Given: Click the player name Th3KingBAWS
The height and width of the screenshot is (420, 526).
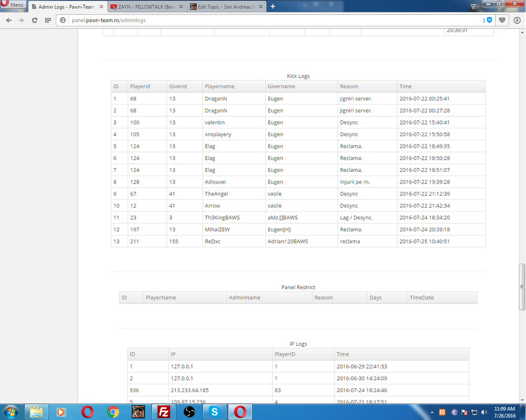Looking at the screenshot, I should [x=222, y=218].
